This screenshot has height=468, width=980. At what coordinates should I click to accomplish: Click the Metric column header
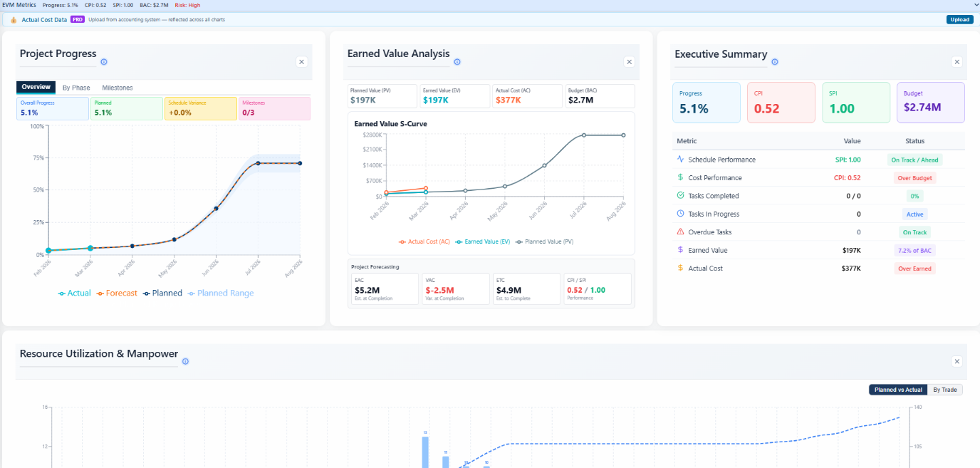pyautogui.click(x=687, y=141)
